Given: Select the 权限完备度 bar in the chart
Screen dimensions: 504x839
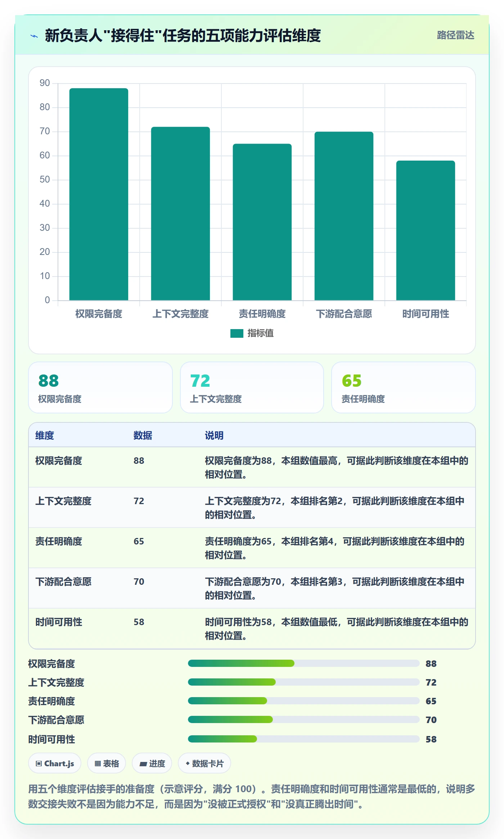Looking at the screenshot, I should click(99, 194).
